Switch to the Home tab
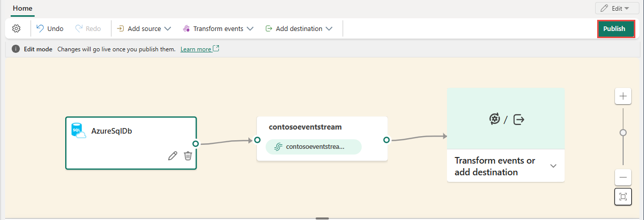 [22, 9]
